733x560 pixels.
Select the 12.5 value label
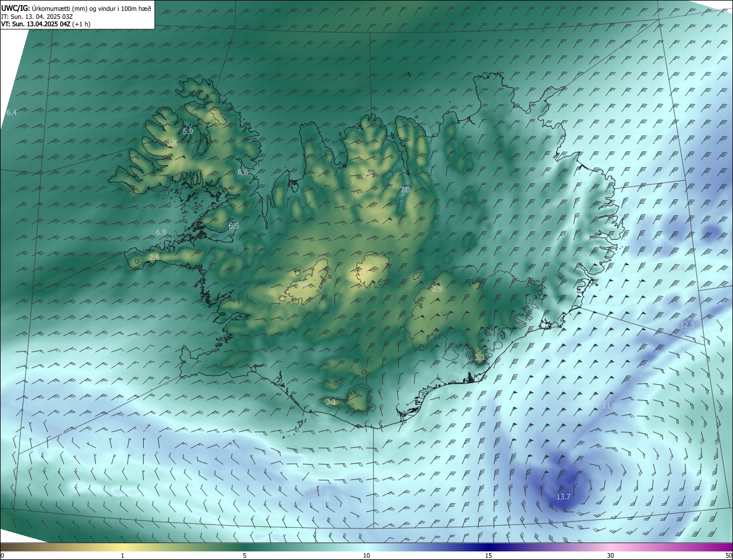click(687, 325)
